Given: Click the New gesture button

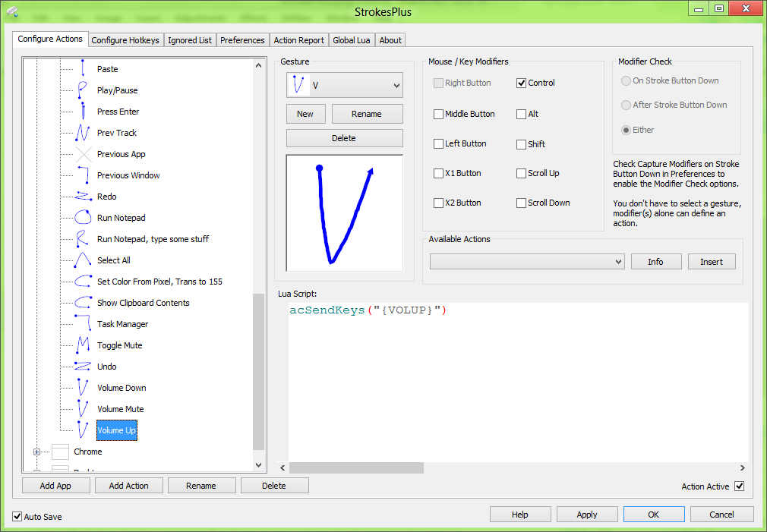Looking at the screenshot, I should tap(305, 113).
